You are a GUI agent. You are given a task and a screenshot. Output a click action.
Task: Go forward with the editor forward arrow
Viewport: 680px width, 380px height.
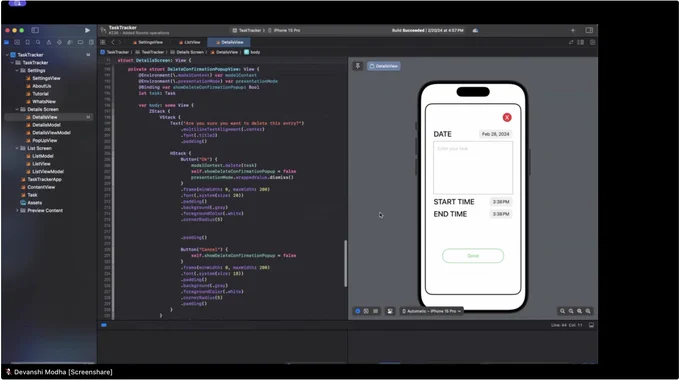(120, 42)
